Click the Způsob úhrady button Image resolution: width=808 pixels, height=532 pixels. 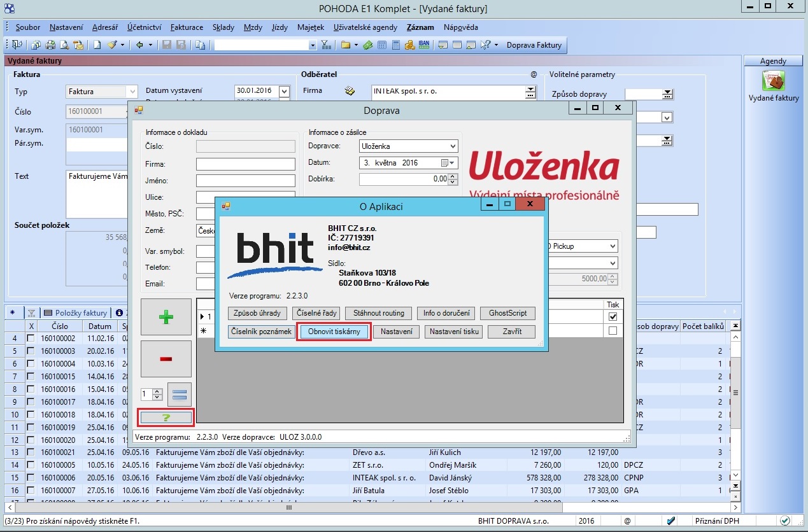coord(257,313)
